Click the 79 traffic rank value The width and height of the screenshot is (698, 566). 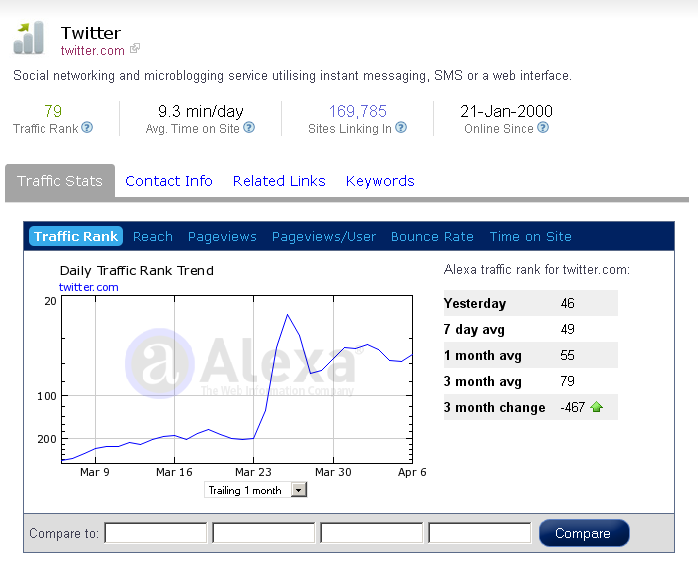tap(53, 111)
